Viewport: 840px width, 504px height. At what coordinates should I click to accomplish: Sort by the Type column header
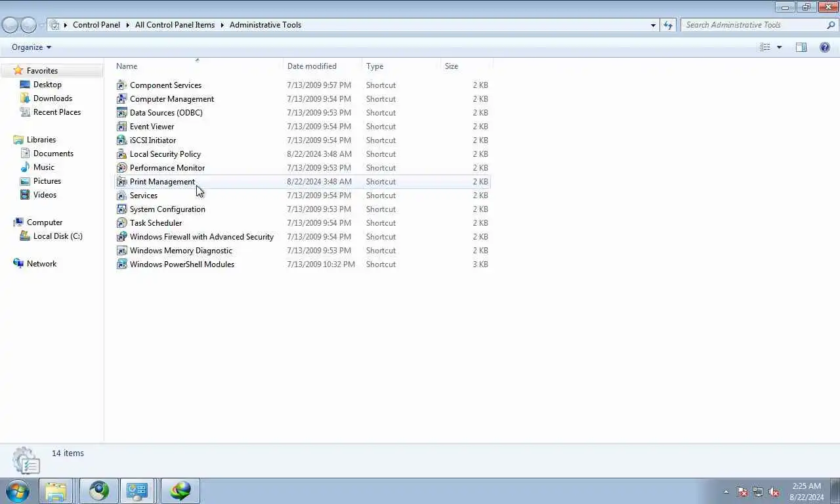tap(402, 66)
